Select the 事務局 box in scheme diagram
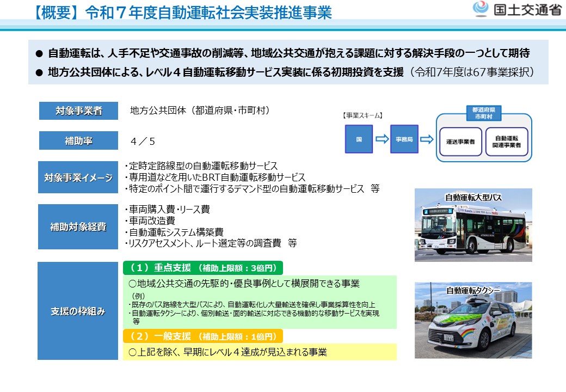The image size is (566, 392). pos(402,139)
